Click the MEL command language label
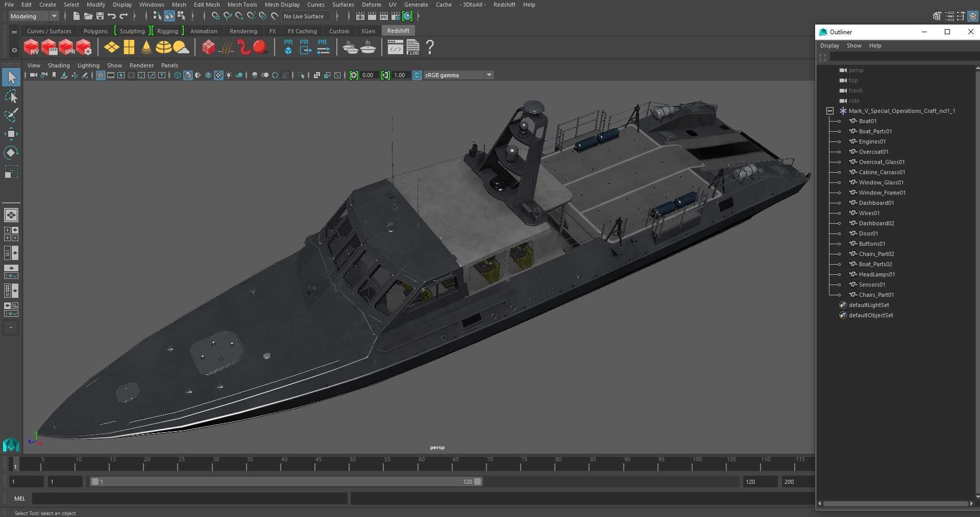Image resolution: width=980 pixels, height=517 pixels. click(x=20, y=499)
